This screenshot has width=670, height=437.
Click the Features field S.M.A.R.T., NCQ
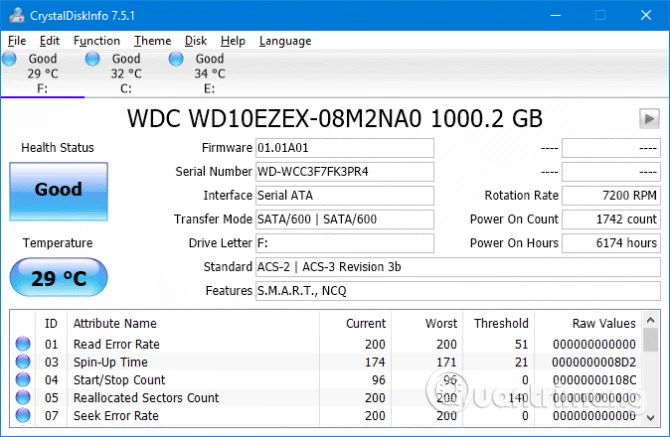click(458, 291)
